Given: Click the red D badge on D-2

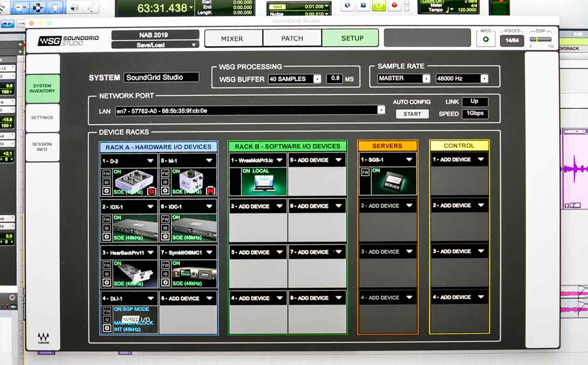Looking at the screenshot, I should pos(151,190).
